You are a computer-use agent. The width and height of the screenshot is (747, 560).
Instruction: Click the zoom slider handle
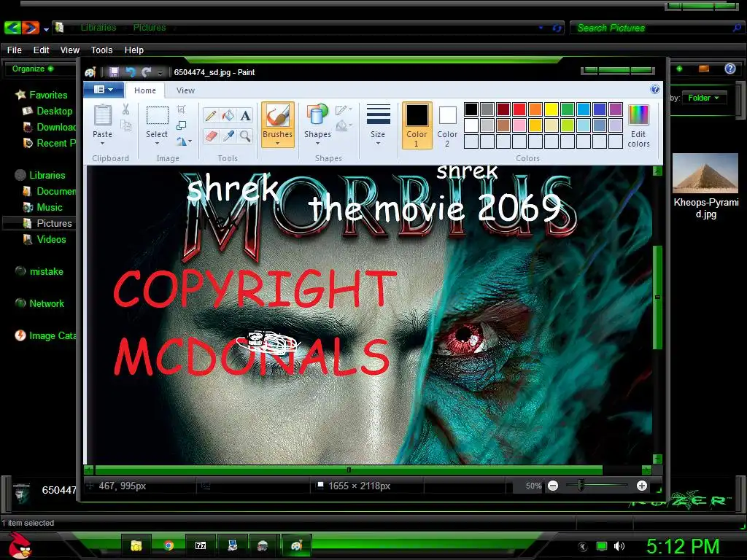tap(580, 486)
